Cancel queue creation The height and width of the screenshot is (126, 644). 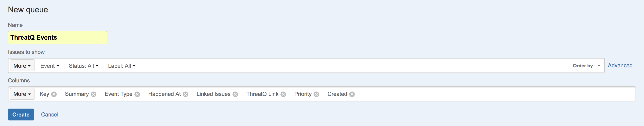(x=50, y=115)
